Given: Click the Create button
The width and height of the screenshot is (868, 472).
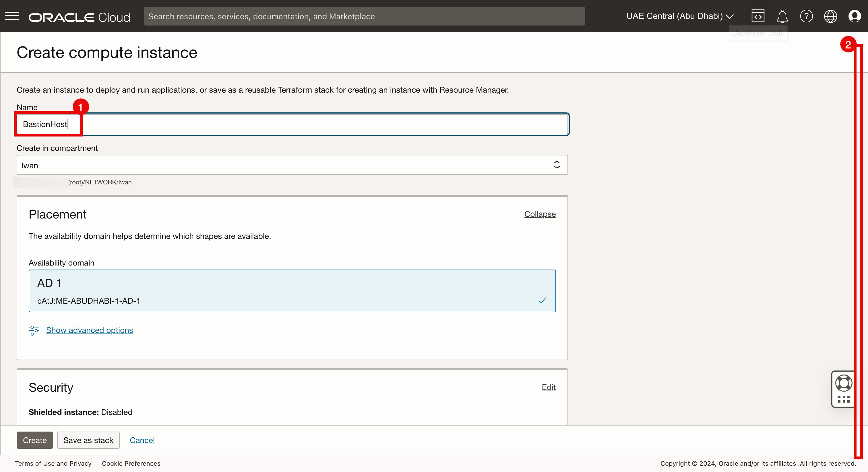Looking at the screenshot, I should [35, 440].
